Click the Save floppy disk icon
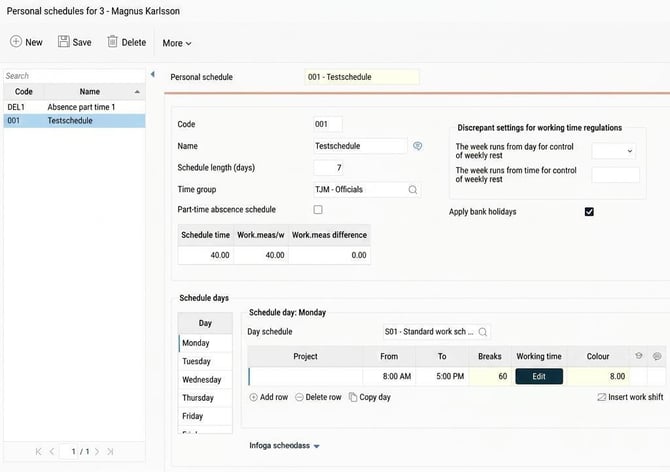670x472 pixels. [64, 41]
